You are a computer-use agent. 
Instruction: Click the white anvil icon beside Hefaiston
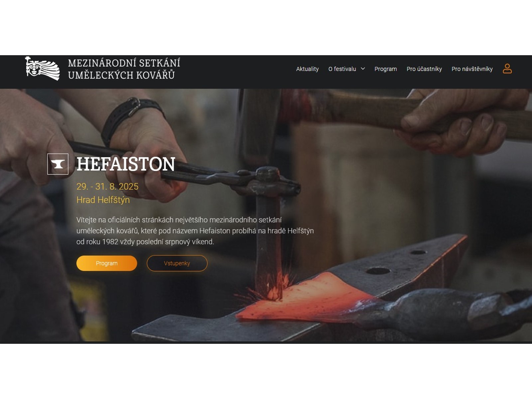coord(58,164)
